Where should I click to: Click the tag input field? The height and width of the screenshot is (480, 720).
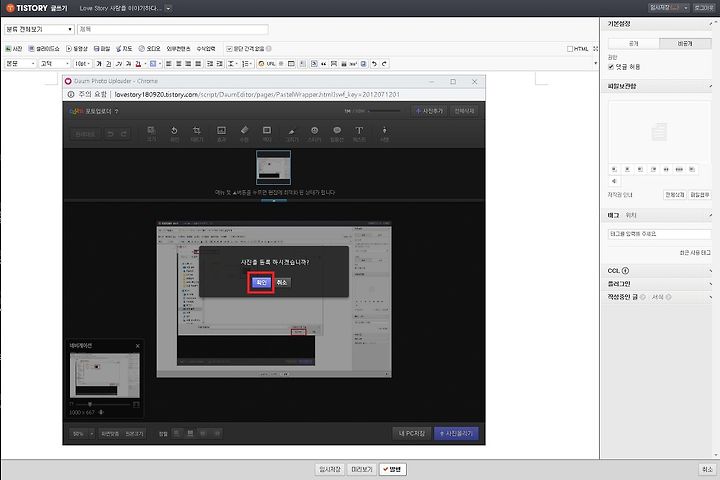pyautogui.click(x=659, y=234)
